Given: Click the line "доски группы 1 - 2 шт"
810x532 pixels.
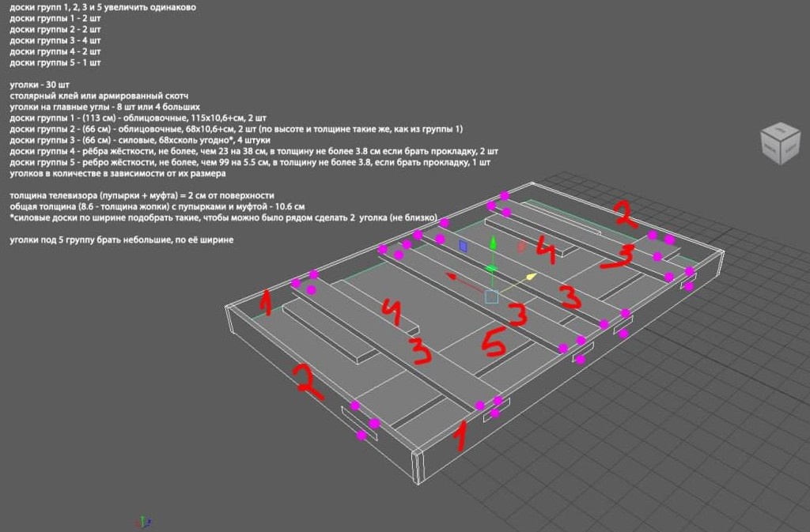Looking at the screenshot, I should click(x=55, y=18).
